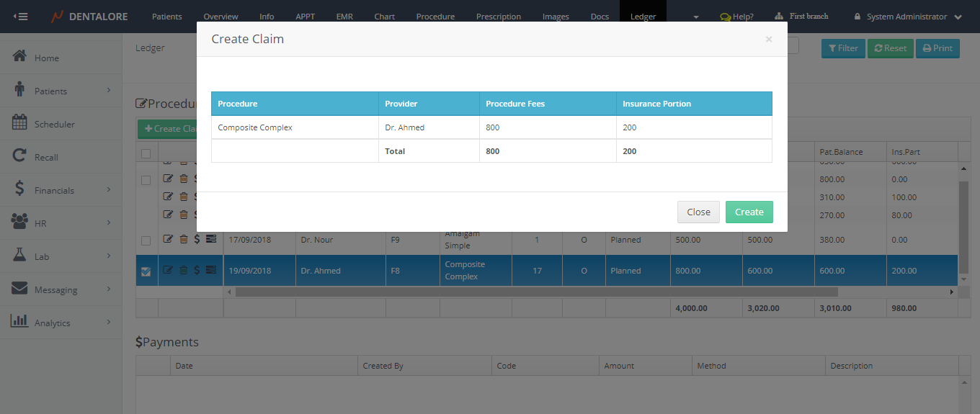Click Close button in Create Claim dialog

click(698, 212)
